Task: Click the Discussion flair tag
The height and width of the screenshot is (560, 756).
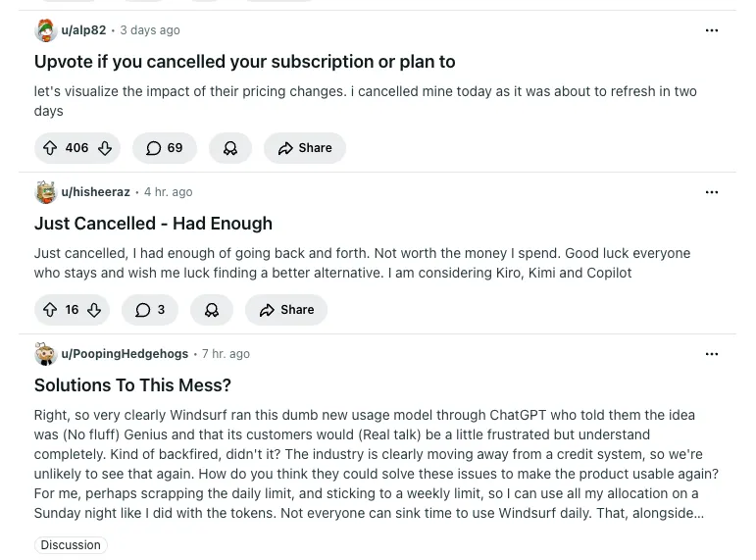Action: pos(71,545)
